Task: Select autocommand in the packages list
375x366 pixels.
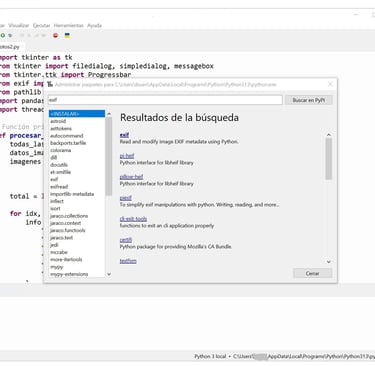Action: 67,136
